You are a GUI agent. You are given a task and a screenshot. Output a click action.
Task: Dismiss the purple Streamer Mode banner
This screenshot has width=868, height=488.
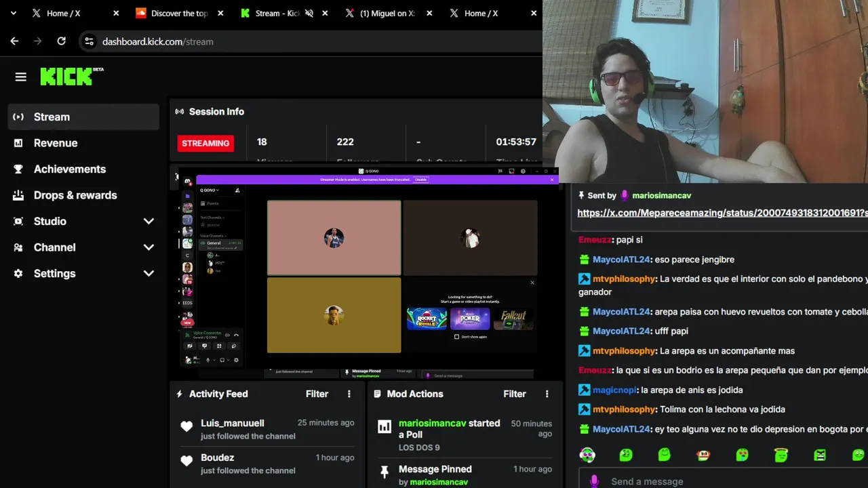coord(552,180)
